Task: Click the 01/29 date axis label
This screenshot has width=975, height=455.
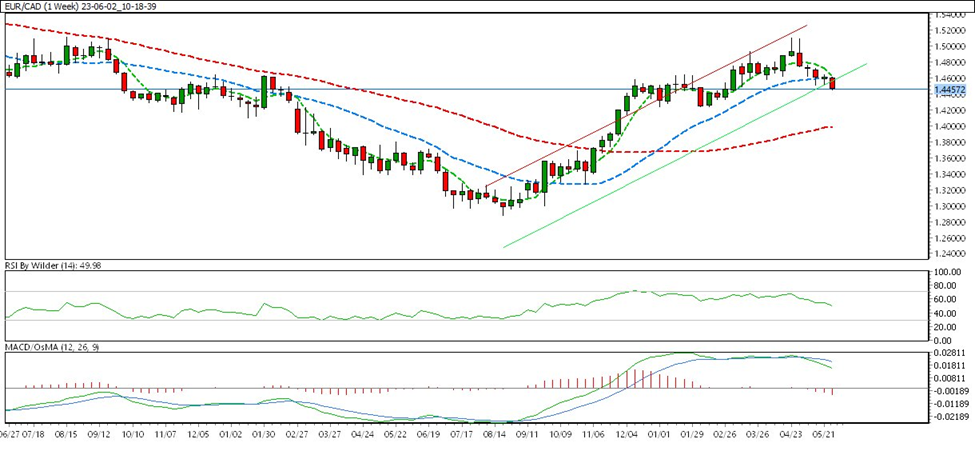Action: coord(692,433)
